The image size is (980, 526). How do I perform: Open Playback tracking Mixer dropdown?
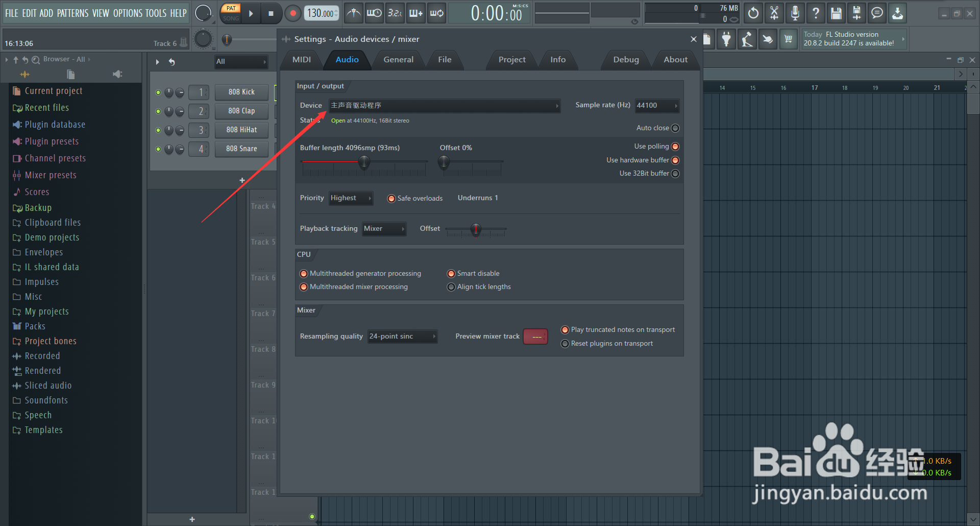384,229
